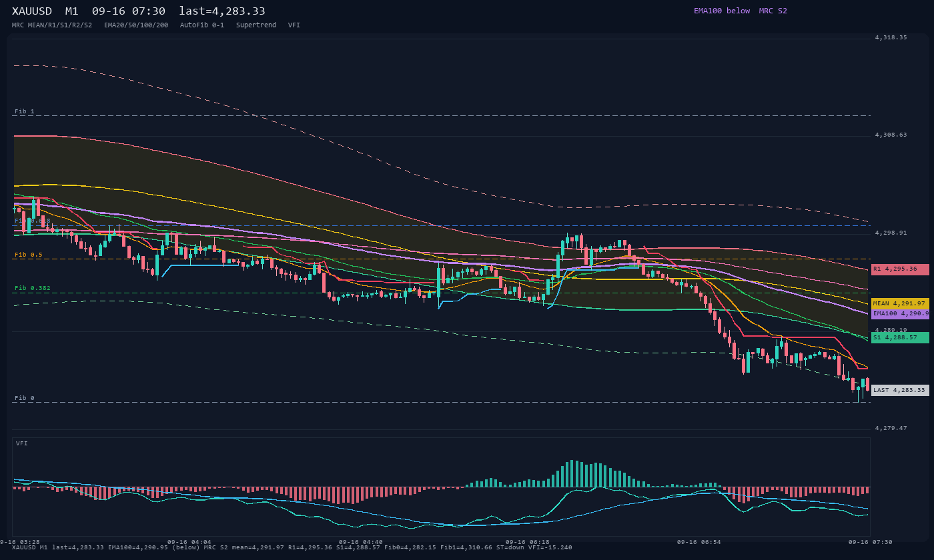Click the LAST 4,283.33 price tag
This screenshot has width=934, height=560.
pyautogui.click(x=900, y=390)
